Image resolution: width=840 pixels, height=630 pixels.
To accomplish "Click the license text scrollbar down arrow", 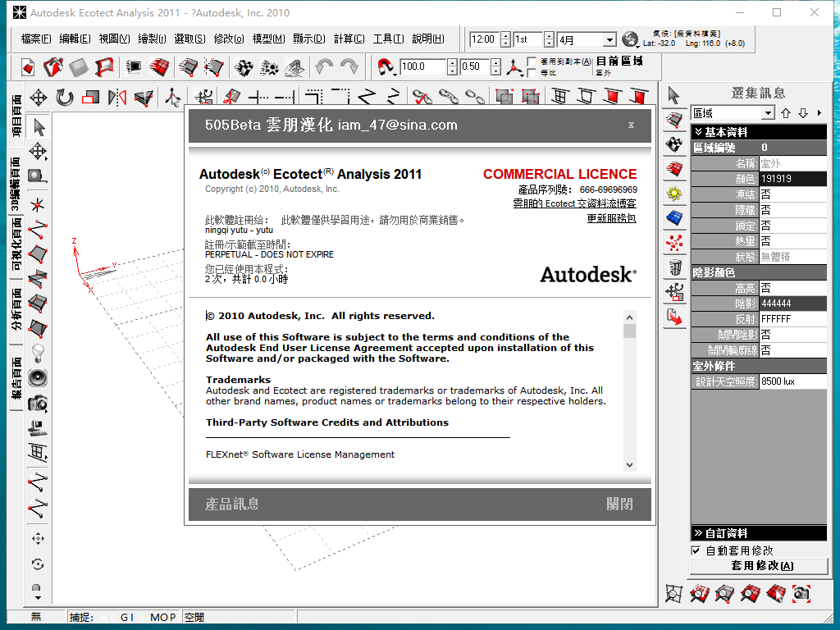I will [x=629, y=465].
